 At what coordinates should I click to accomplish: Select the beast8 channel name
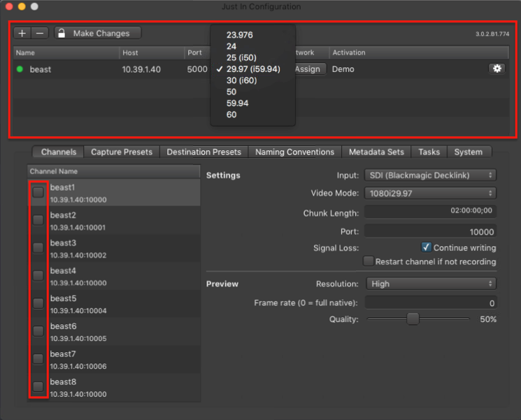63,382
